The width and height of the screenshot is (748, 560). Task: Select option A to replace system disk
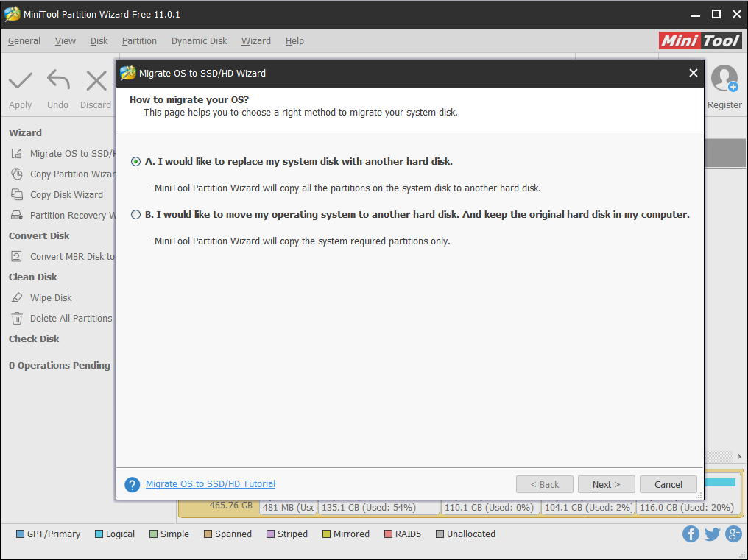tap(135, 161)
